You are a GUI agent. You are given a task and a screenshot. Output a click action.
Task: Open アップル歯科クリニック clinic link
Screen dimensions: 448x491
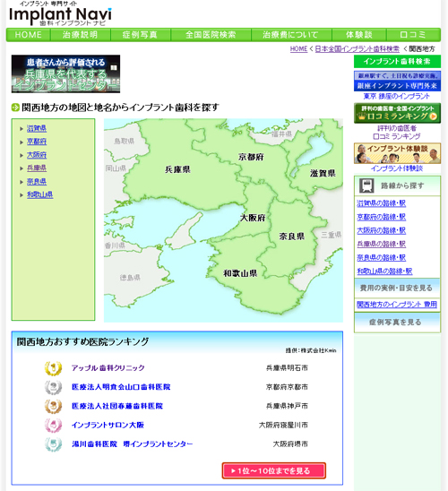[108, 368]
